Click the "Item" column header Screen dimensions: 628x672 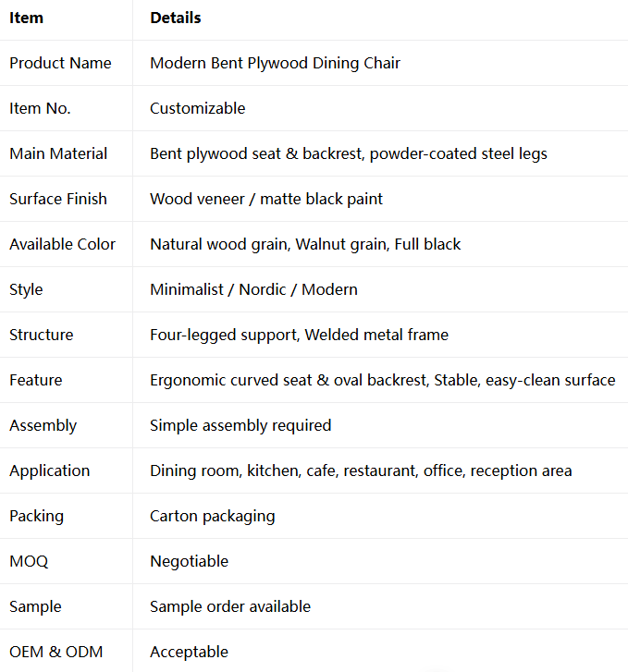26,18
